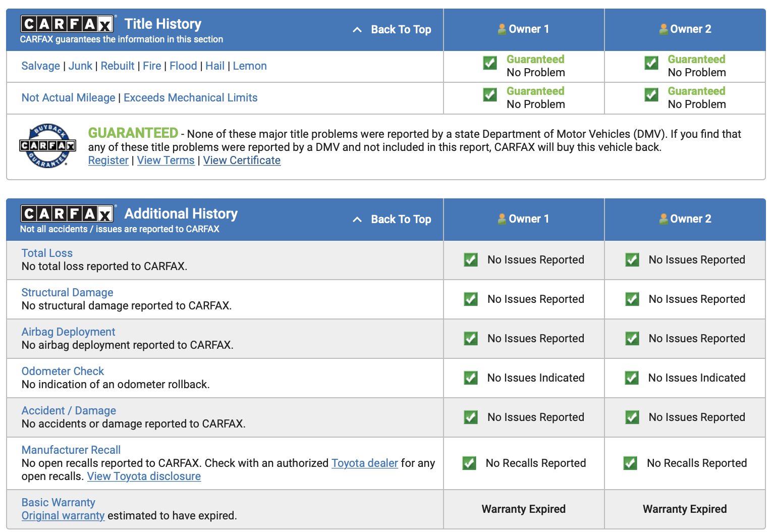The width and height of the screenshot is (772, 532).
Task: Open the Hail title definition link
Action: click(x=215, y=66)
